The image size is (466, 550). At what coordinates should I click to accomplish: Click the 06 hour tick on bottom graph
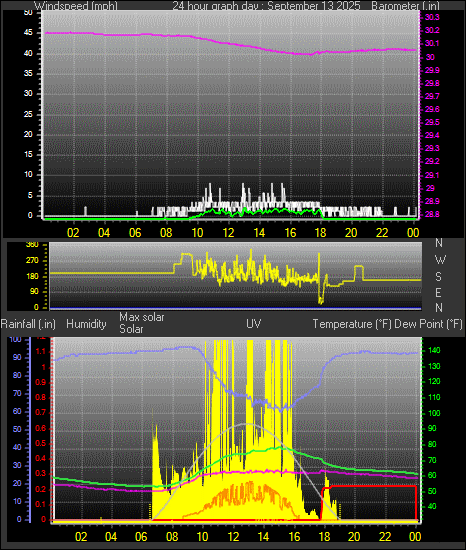click(141, 537)
